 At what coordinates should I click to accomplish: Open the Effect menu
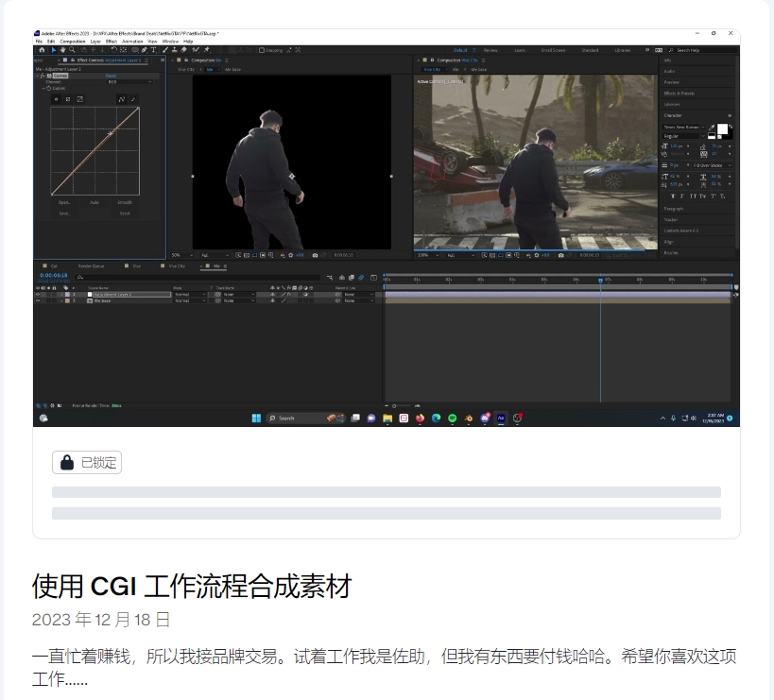pos(112,42)
